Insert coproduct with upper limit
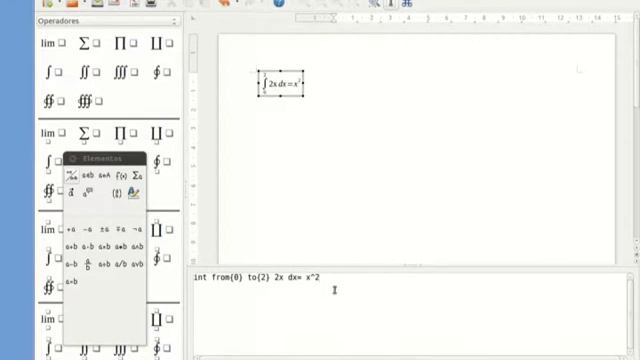The height and width of the screenshot is (360, 640). [162, 229]
